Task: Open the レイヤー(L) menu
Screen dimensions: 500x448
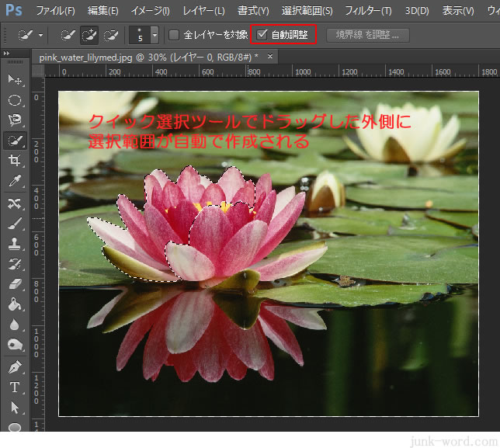Action: (203, 11)
